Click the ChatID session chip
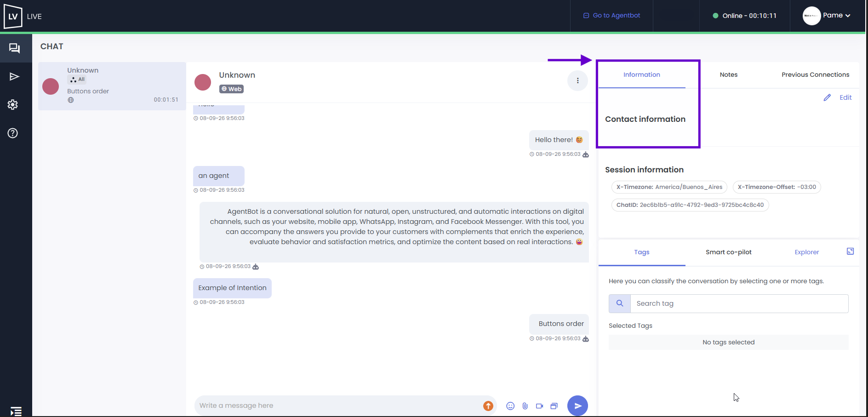Image resolution: width=868 pixels, height=417 pixels. pos(690,205)
